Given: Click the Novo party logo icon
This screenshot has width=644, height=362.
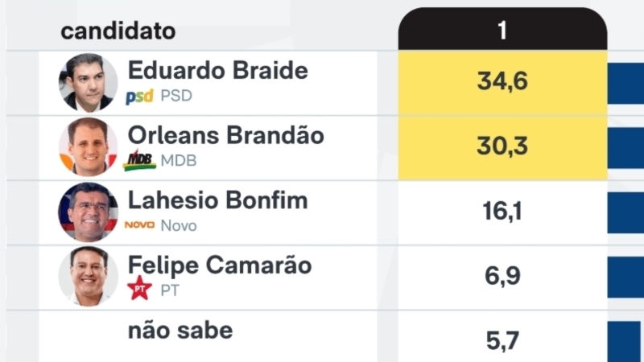Looking at the screenshot, I should pos(140,225).
